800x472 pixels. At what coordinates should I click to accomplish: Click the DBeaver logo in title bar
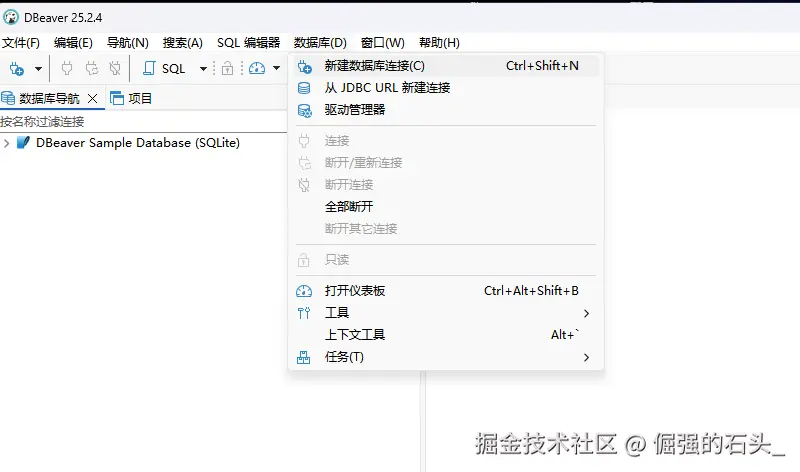point(11,17)
